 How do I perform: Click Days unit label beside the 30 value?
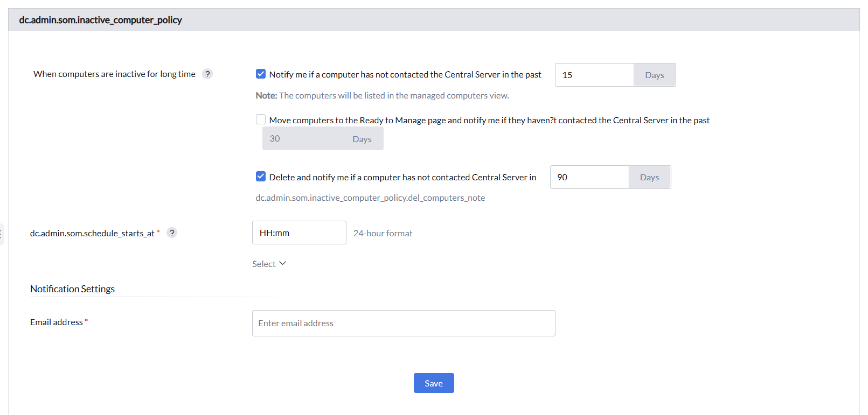pos(362,139)
